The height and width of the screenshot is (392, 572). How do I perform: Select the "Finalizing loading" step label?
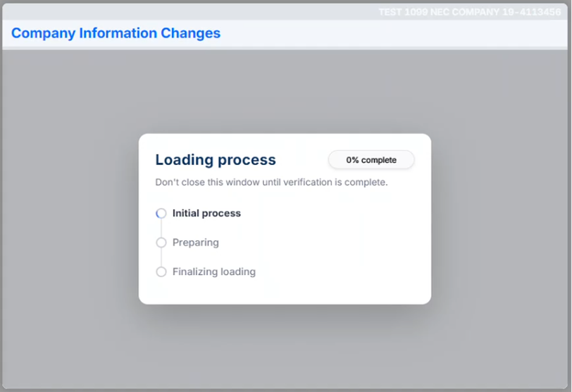[x=214, y=272]
